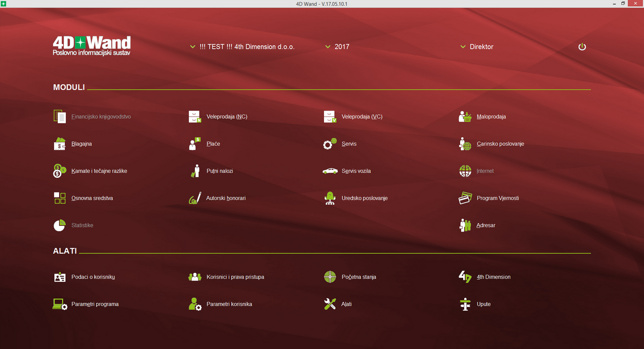Click the Korisnici i prava pristupa group icon

point(195,277)
